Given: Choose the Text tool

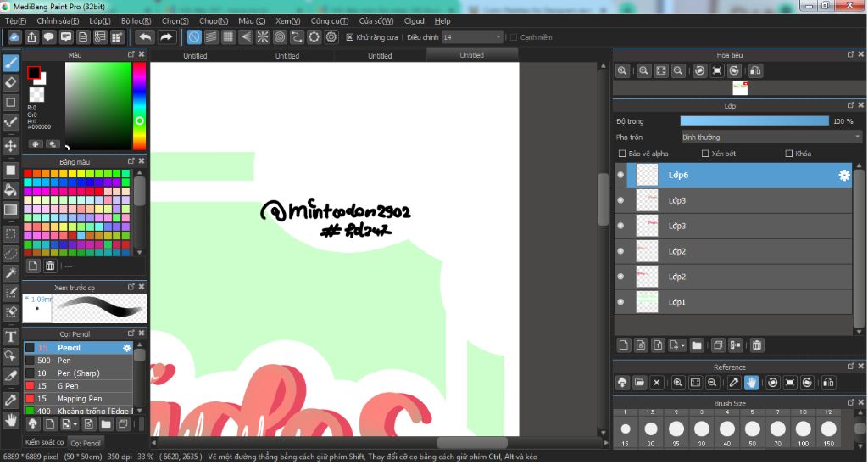Looking at the screenshot, I should click(11, 337).
